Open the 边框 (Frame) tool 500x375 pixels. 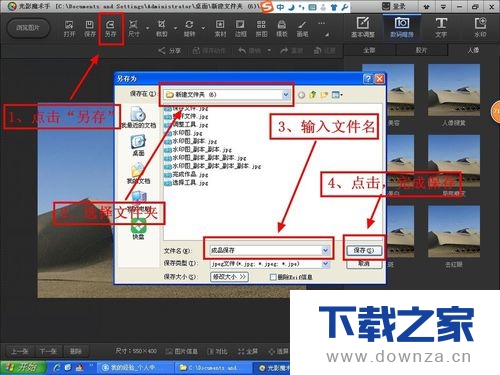click(x=240, y=28)
